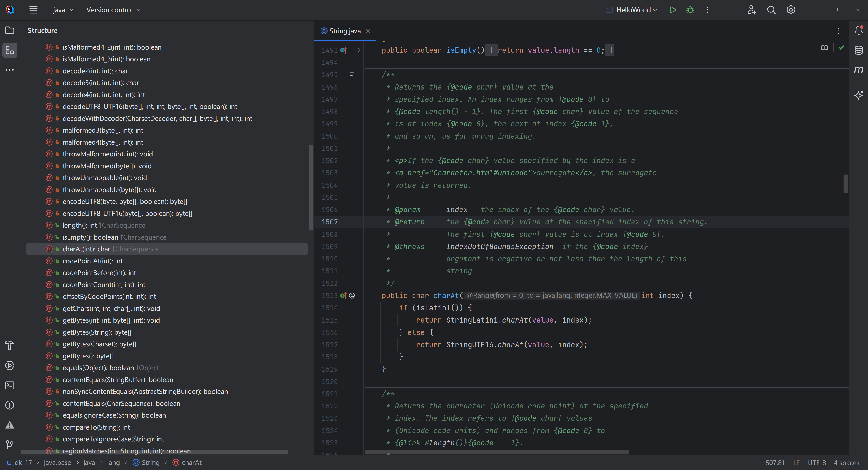Image resolution: width=868 pixels, height=470 pixels.
Task: Open the Notifications bell
Action: point(859,30)
